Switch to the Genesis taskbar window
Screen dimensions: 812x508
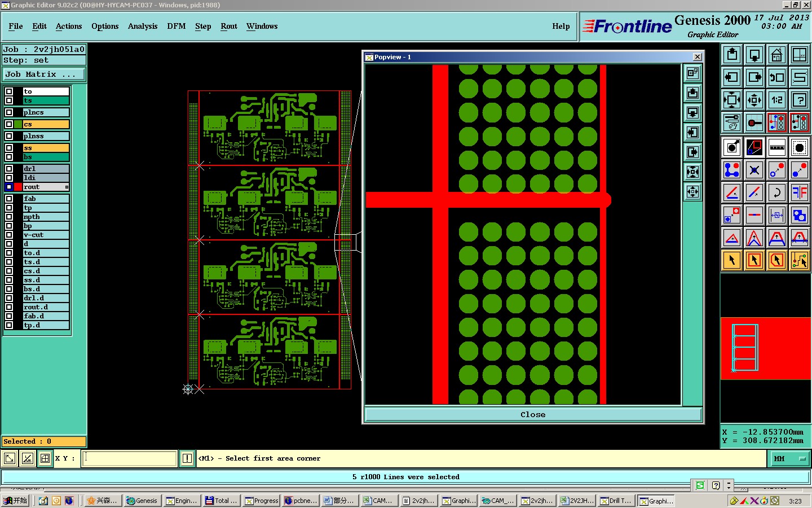[x=142, y=501]
